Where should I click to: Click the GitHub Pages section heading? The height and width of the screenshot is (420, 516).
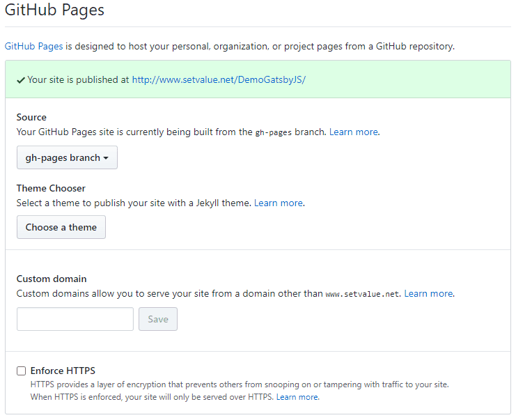[54, 10]
